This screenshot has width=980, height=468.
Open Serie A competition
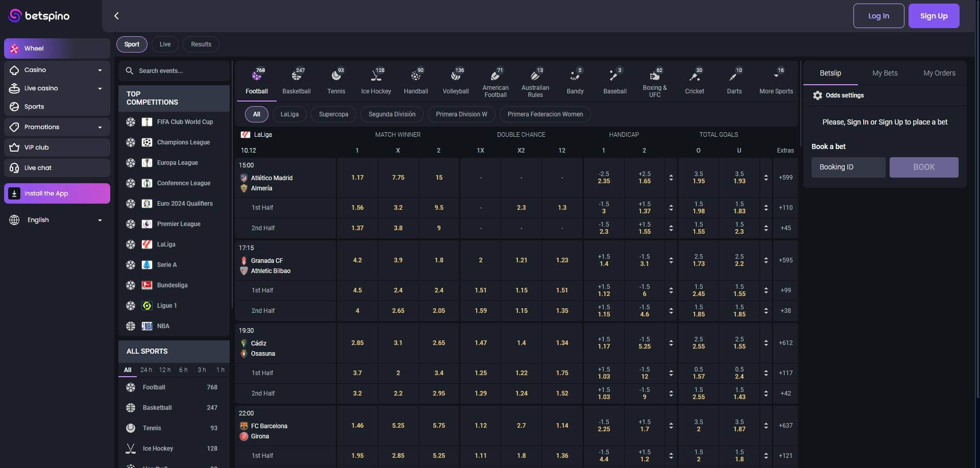(x=174, y=265)
